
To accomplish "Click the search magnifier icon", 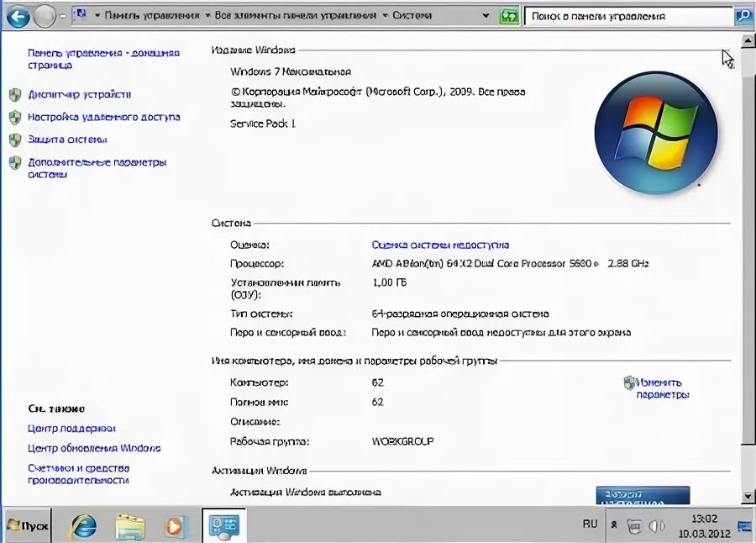I will 743,17.
